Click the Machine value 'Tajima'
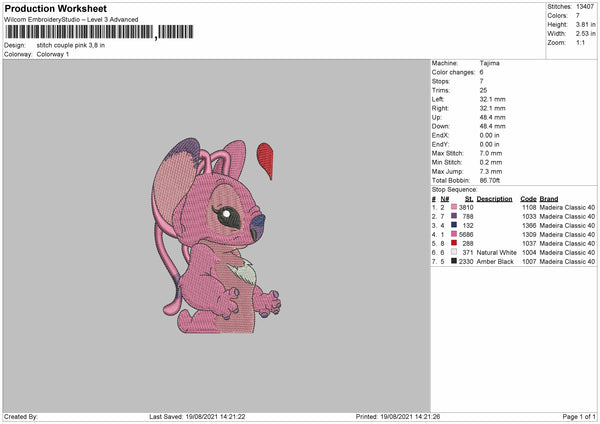Viewport: 600px width, 424px height. [489, 63]
